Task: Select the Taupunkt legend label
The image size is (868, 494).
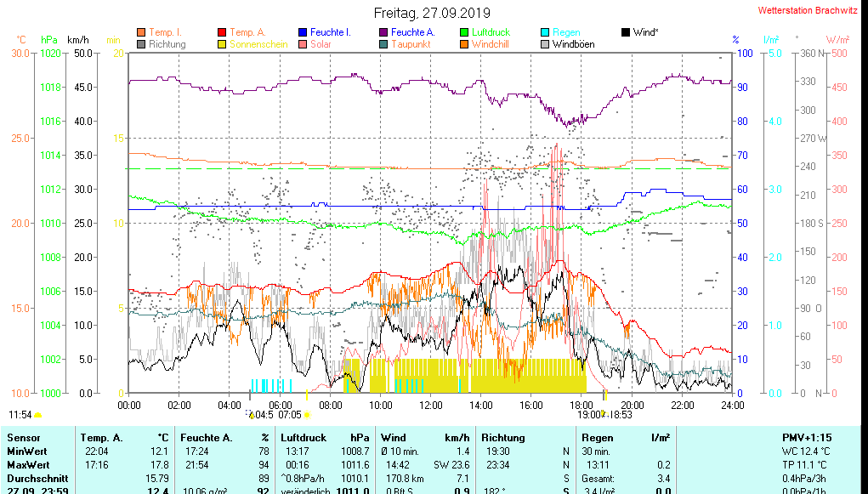Action: 411,44
